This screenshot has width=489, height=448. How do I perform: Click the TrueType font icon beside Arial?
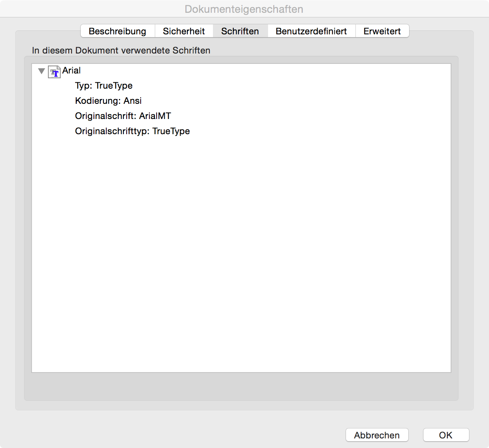(54, 71)
